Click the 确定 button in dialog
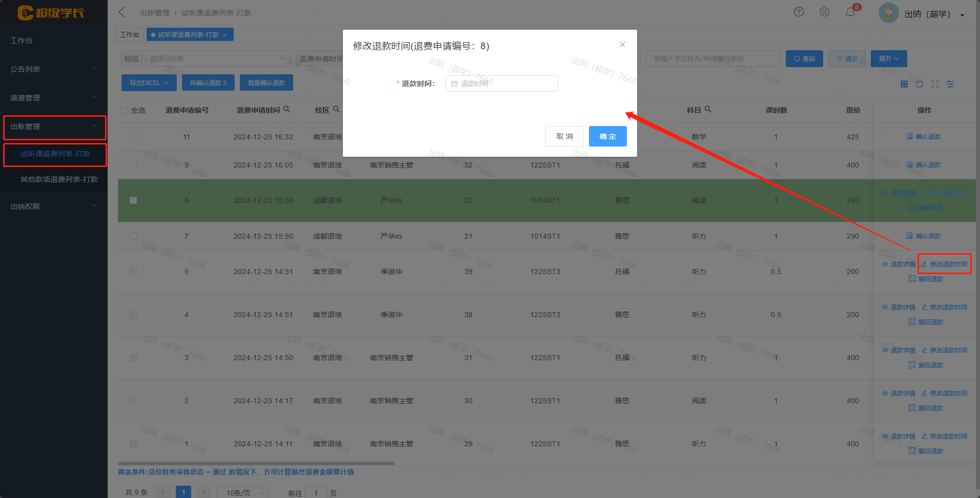 click(x=607, y=136)
